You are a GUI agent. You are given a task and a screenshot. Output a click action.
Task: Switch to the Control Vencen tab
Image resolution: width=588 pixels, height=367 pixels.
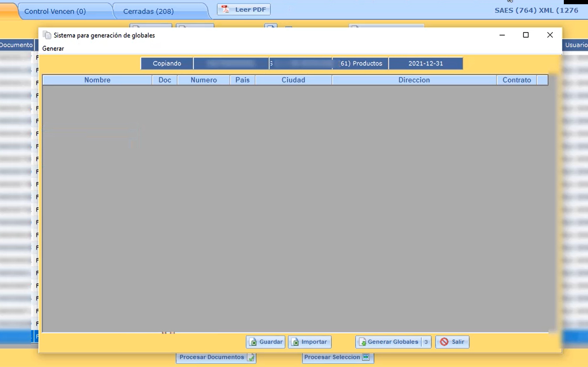coord(55,11)
